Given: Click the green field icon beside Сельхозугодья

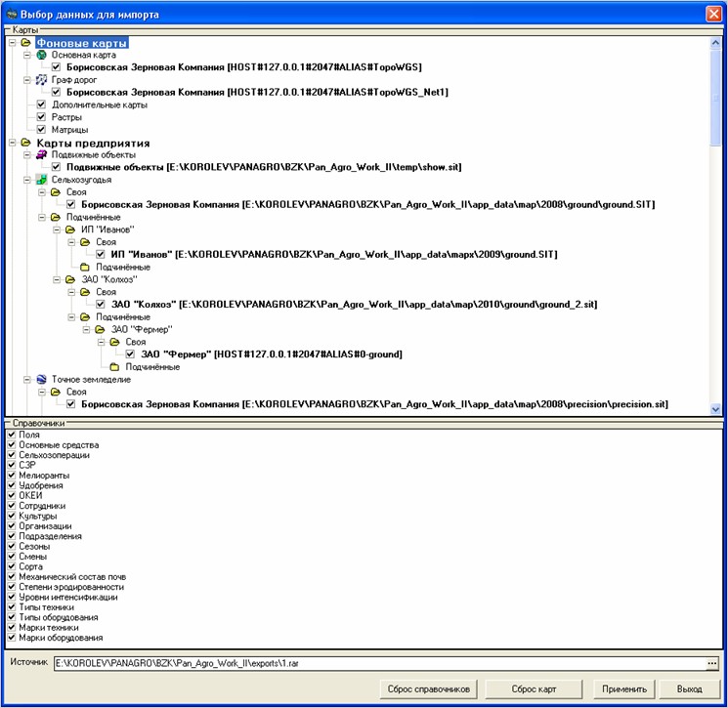Looking at the screenshot, I should coord(41,181).
